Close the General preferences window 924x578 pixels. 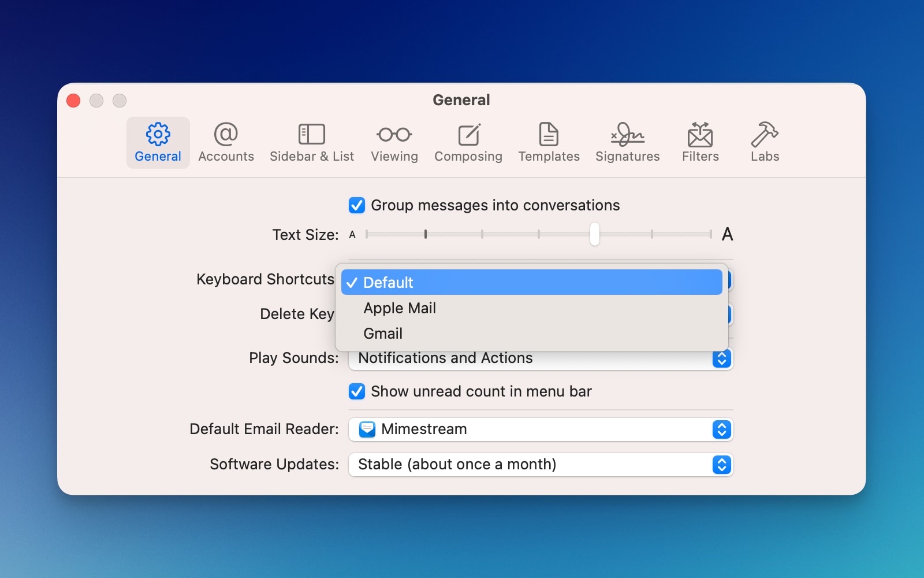(x=73, y=101)
